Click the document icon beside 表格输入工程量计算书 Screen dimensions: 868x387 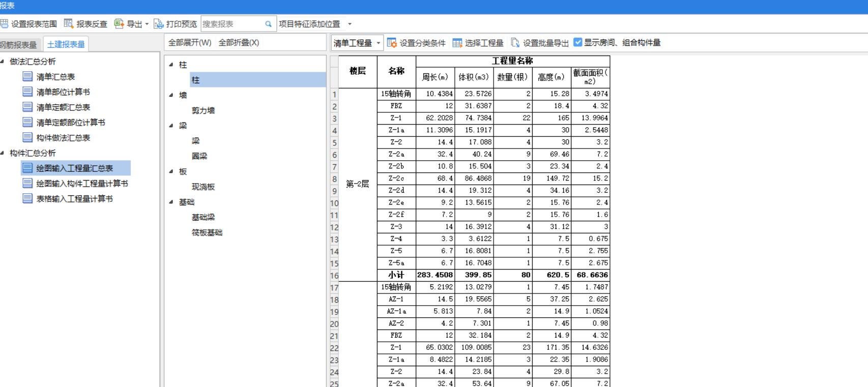tap(27, 198)
